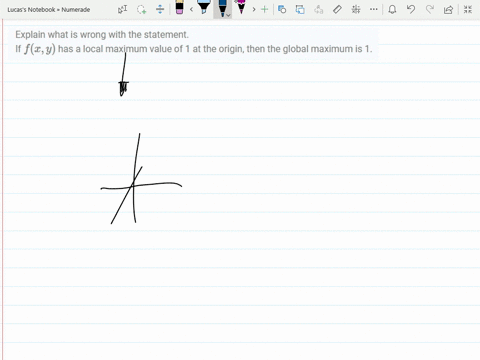
Task: Open the more options ellipsis menu
Action: point(374,9)
